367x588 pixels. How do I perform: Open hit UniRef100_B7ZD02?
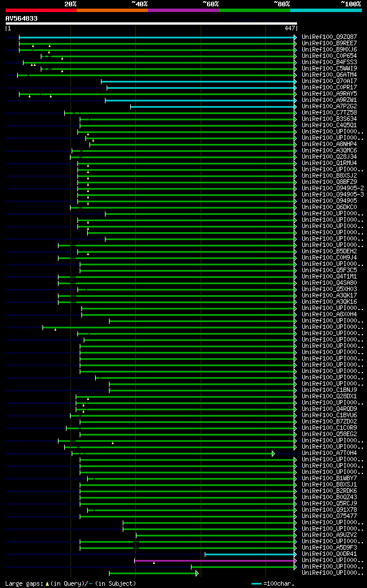[x=329, y=421]
